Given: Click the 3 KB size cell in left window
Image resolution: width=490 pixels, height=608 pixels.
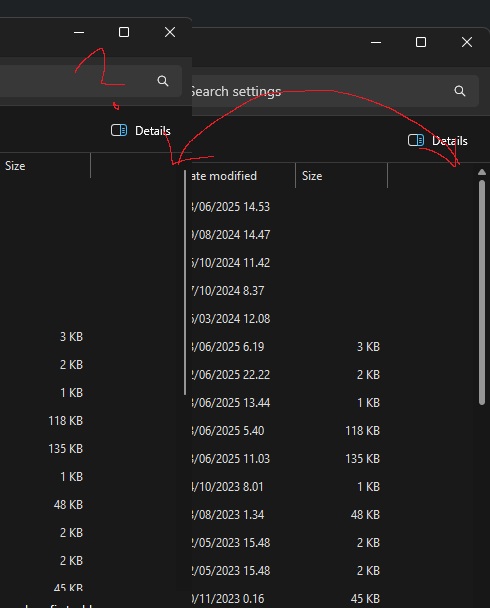Looking at the screenshot, I should 71,337.
